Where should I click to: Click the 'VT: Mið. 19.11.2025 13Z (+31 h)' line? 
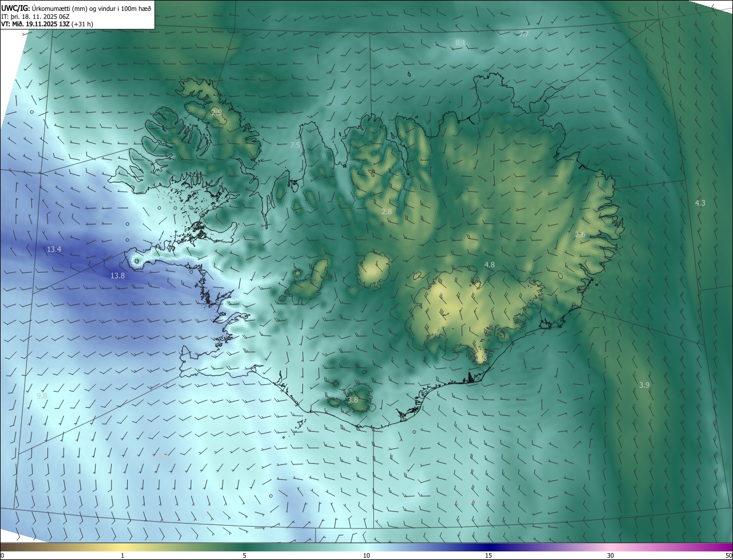click(47, 24)
